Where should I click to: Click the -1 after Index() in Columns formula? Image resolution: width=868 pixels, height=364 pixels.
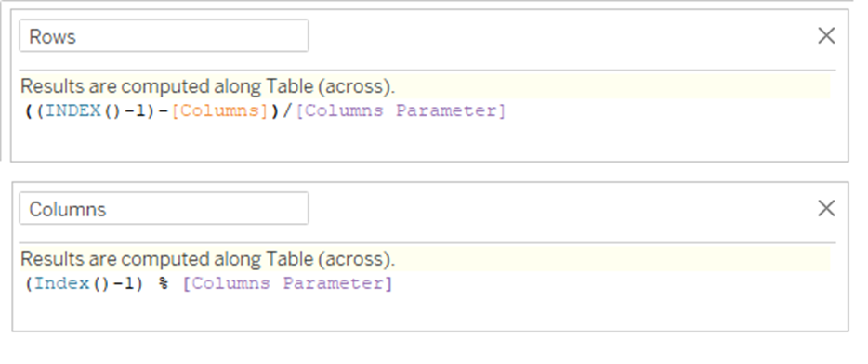123,284
